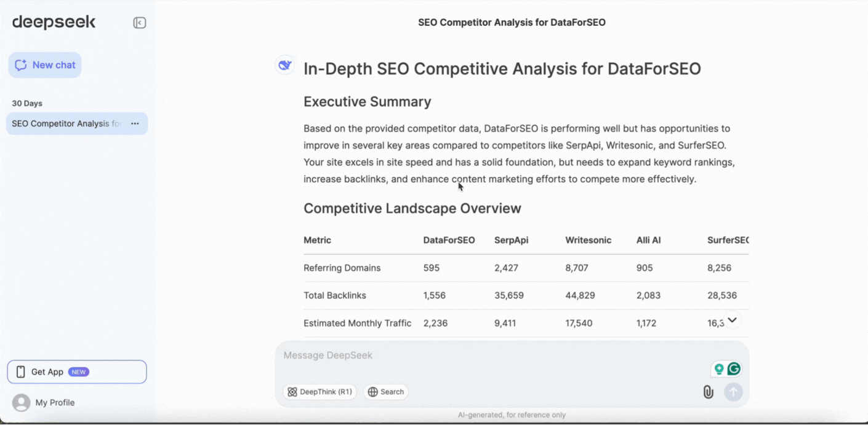Click the page title "SEO Competitor Analysis for DataForSEO"

[x=512, y=23]
